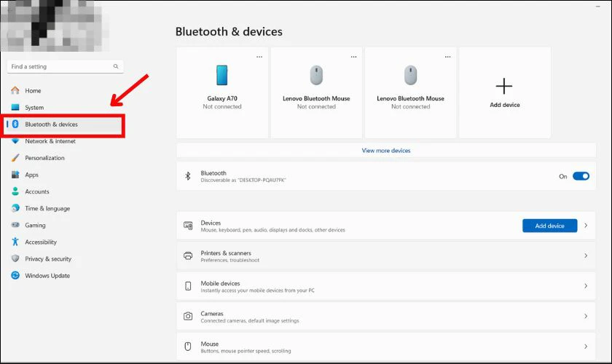Click the Time & language globe icon

(15, 208)
